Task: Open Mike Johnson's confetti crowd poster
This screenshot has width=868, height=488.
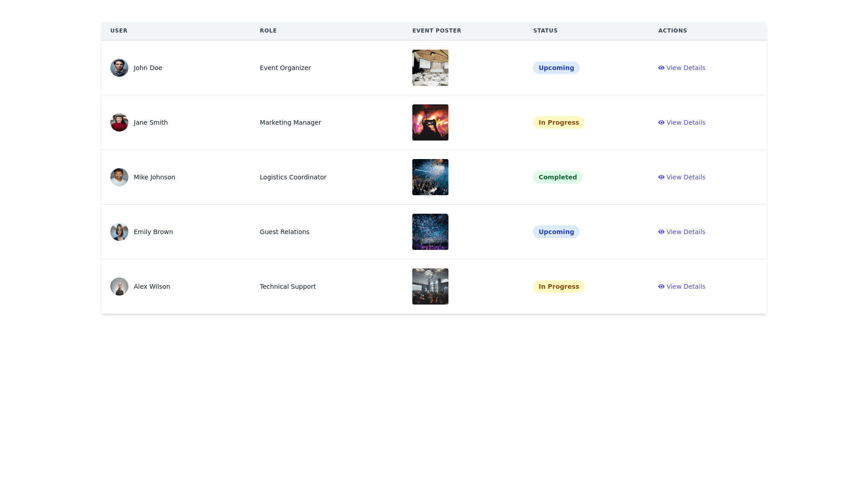Action: tap(430, 177)
